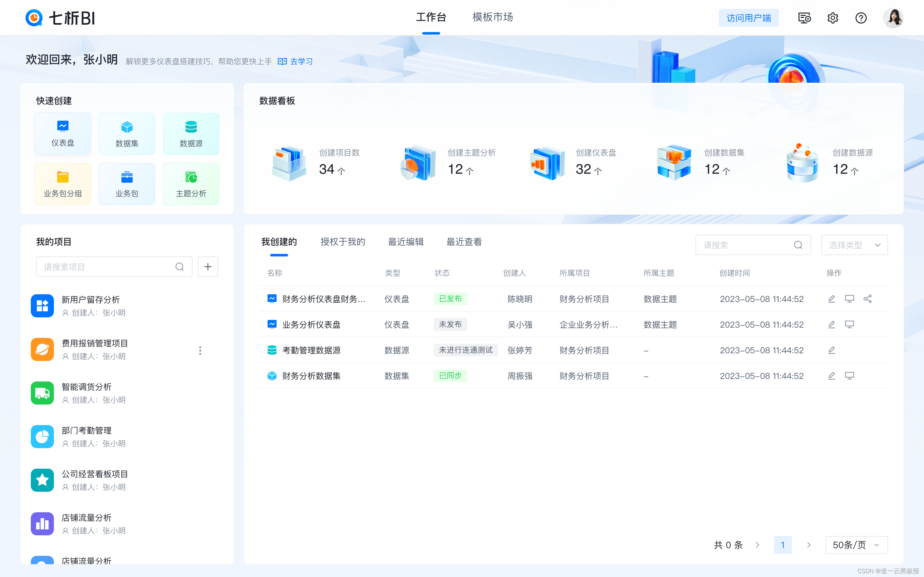
Task: Open more options for 费用报销管理项目
Action: (200, 350)
